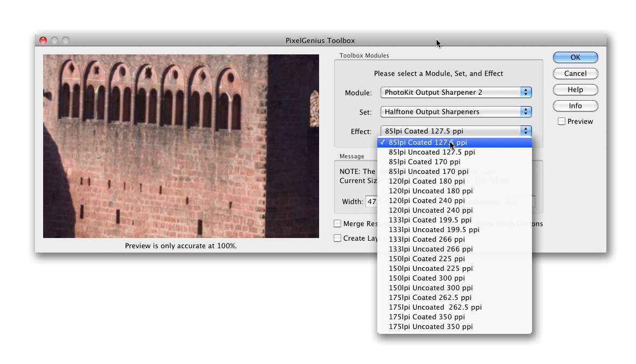The image size is (636, 364).
Task: Select 120lpi Uncoated 240 ppi
Action: point(454,211)
